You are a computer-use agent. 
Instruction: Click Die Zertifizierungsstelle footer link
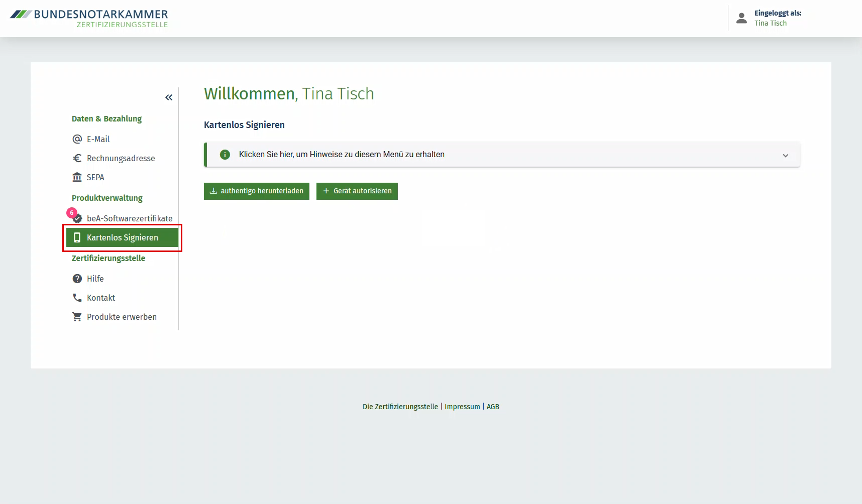click(x=400, y=407)
